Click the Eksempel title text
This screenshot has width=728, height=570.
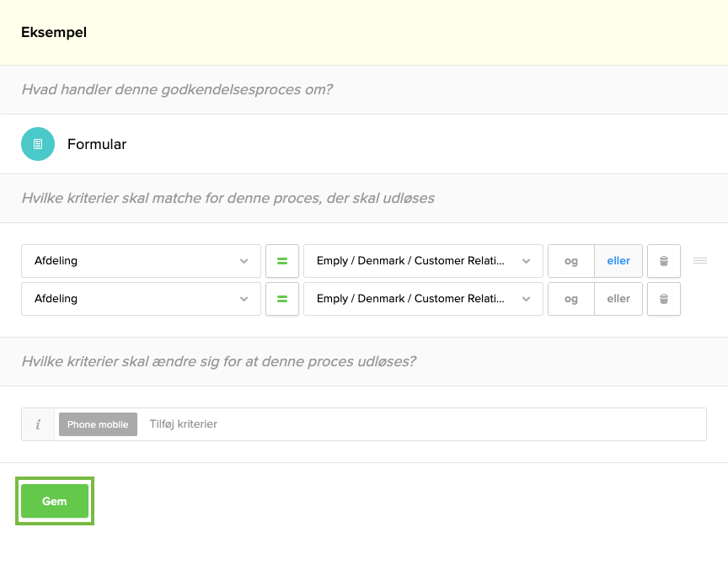(x=54, y=33)
